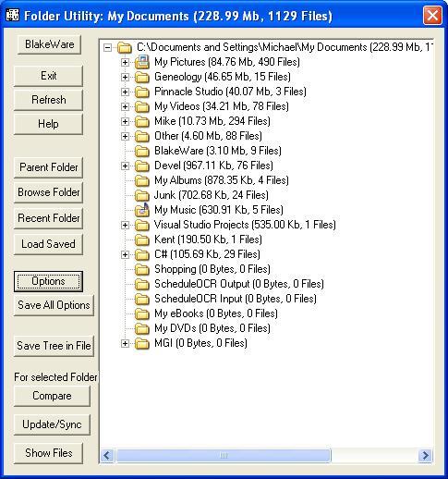Click the My Albums folder icon
The height and width of the screenshot is (479, 448).
coord(142,180)
